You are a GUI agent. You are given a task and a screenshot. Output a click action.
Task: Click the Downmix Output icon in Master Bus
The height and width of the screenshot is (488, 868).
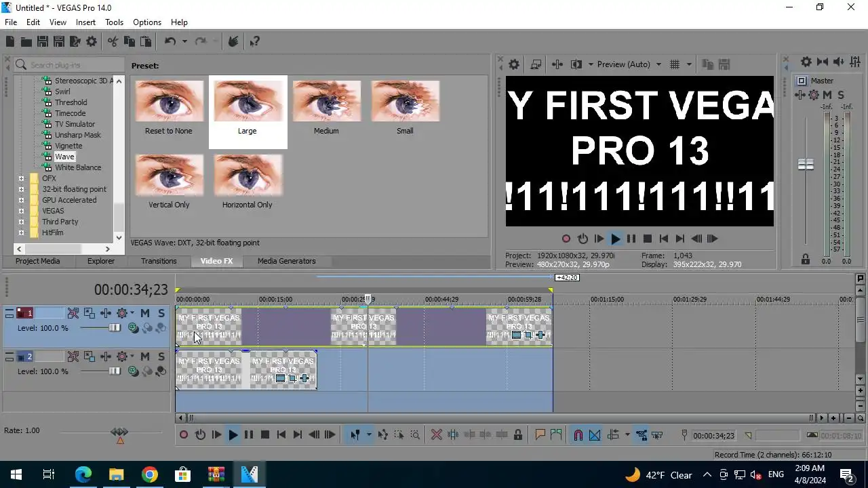pyautogui.click(x=823, y=62)
